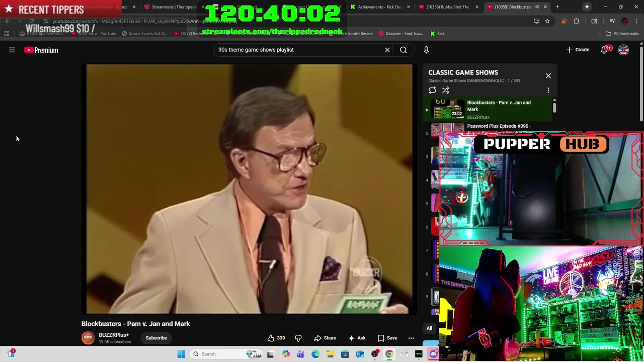Clear the YouTube search query
The width and height of the screenshot is (644, 362).
pyautogui.click(x=387, y=50)
